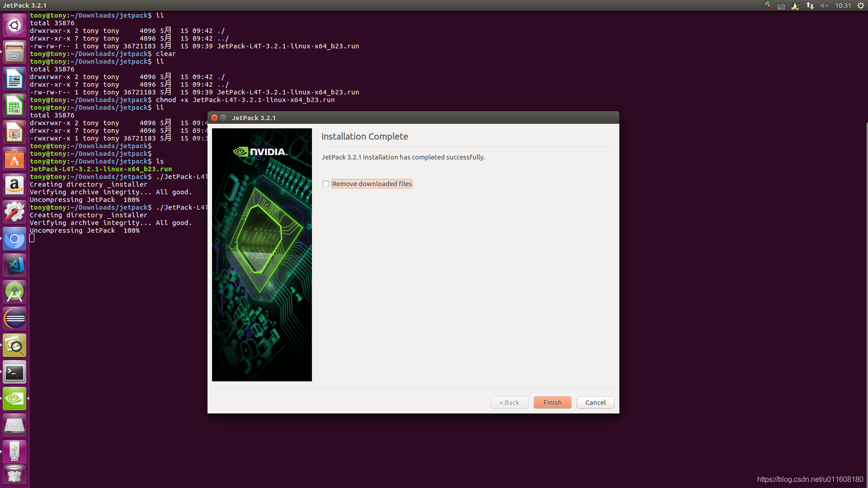
Task: Click the chmod +x command line in terminal
Action: point(245,100)
